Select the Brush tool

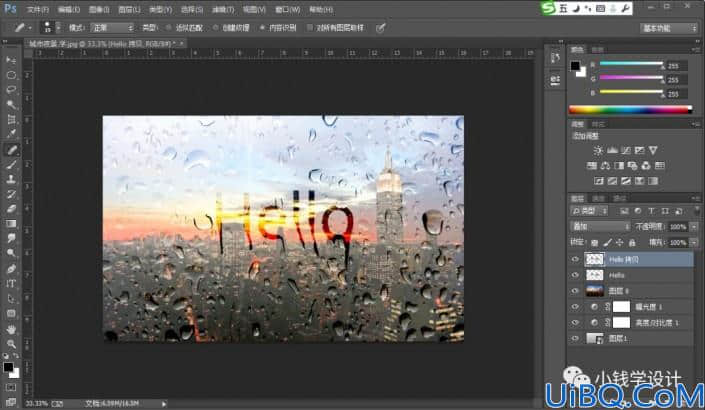click(11, 165)
